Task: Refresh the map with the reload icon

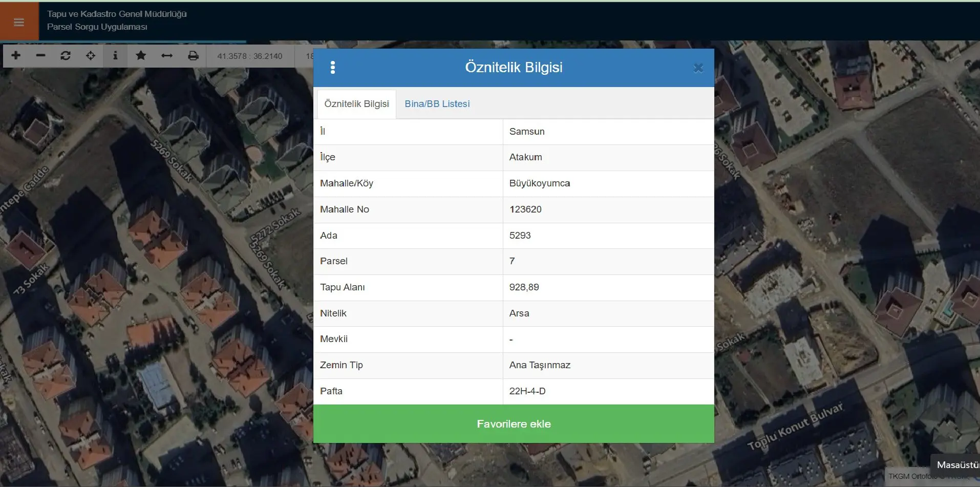Action: pos(66,55)
